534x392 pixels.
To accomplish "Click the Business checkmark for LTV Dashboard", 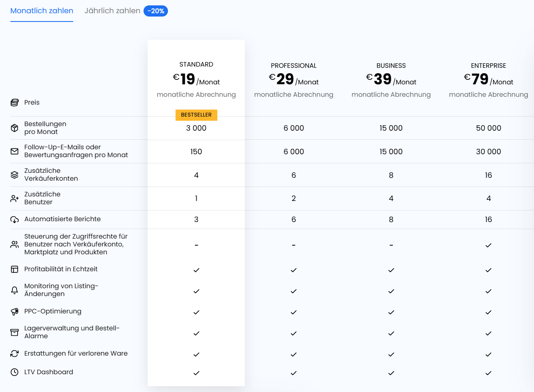I will pos(391,373).
